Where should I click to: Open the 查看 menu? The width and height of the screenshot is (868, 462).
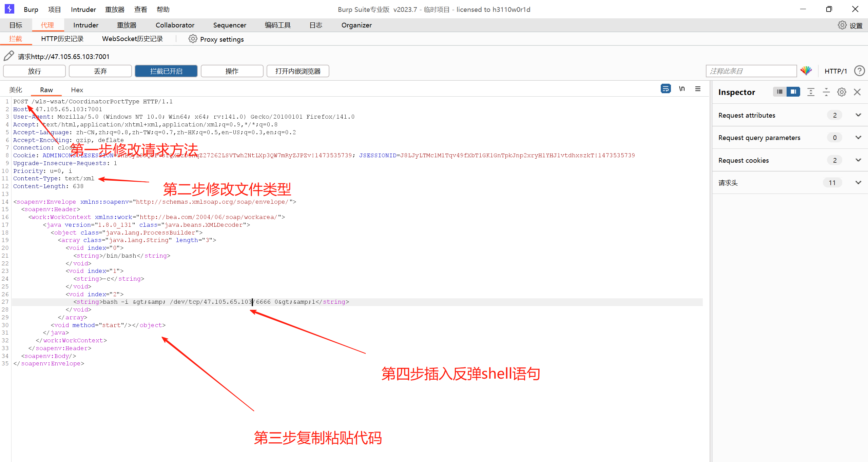click(140, 9)
